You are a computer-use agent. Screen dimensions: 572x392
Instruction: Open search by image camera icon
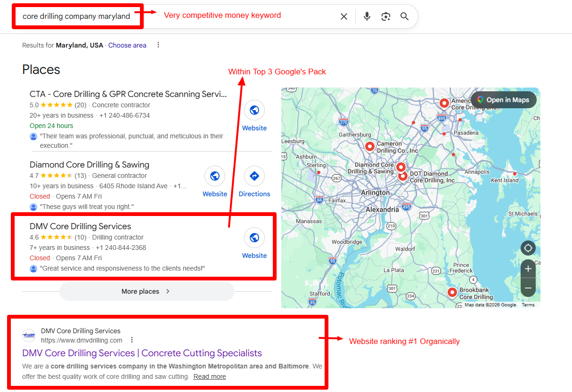386,16
